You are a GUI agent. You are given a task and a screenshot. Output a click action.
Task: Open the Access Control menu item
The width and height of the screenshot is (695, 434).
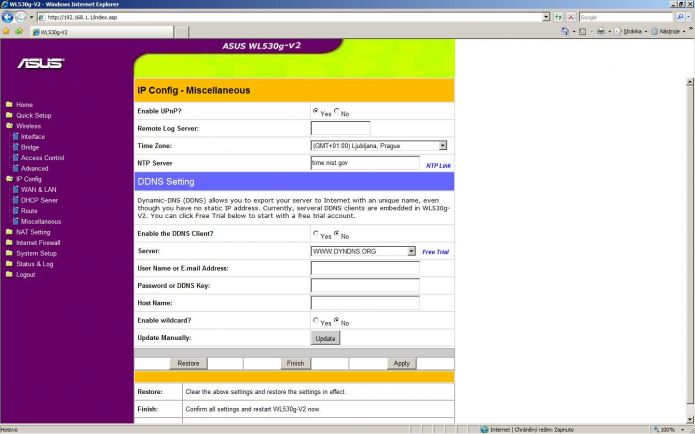click(x=43, y=158)
